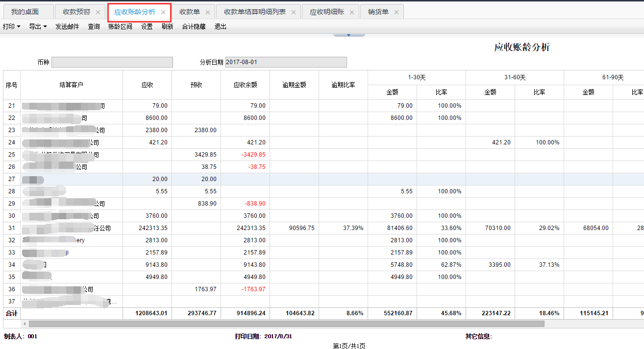Close the 应收账龄分析 tab
The width and height of the screenshot is (644, 349).
tap(163, 12)
